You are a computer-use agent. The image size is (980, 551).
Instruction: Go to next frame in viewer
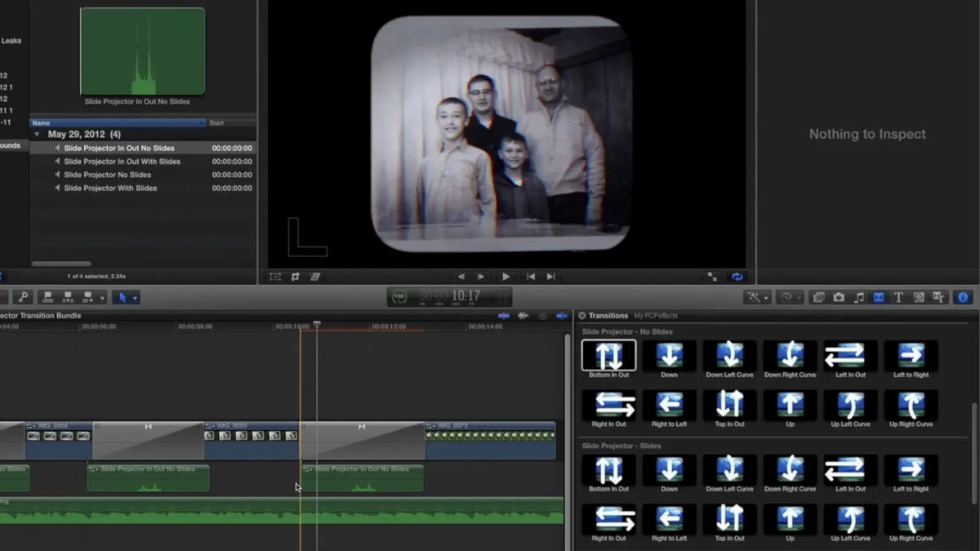(x=481, y=277)
